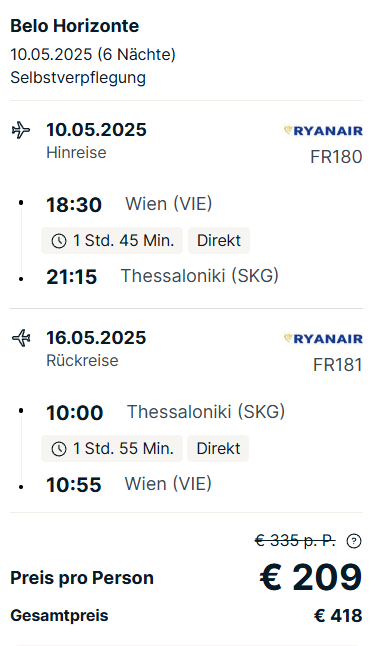The image size is (375, 646).
Task: Click the outbound flight airplane icon
Action: (21, 130)
